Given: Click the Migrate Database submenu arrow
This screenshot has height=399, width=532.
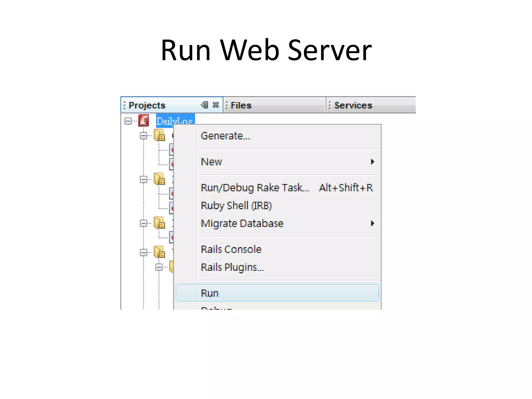Looking at the screenshot, I should point(373,223).
